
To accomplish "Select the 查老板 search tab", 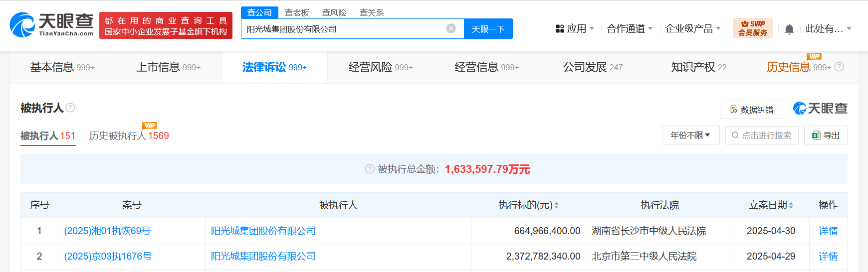I will coord(297,12).
